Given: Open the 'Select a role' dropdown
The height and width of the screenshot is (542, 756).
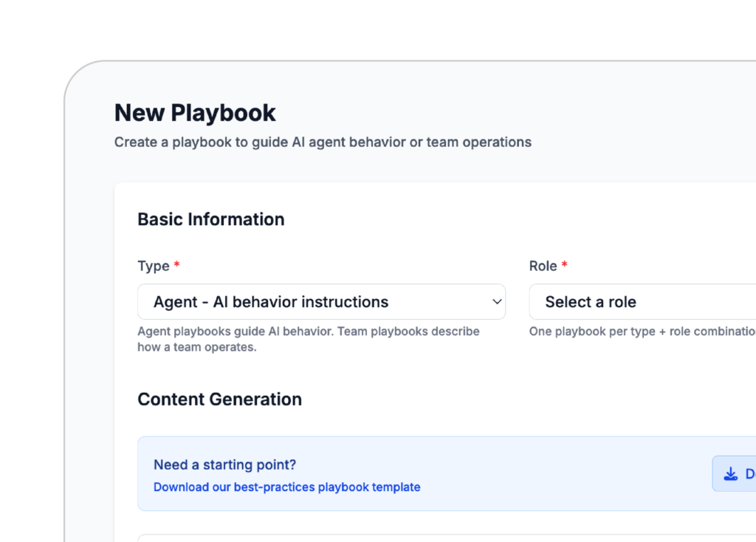Looking at the screenshot, I should pos(642,302).
